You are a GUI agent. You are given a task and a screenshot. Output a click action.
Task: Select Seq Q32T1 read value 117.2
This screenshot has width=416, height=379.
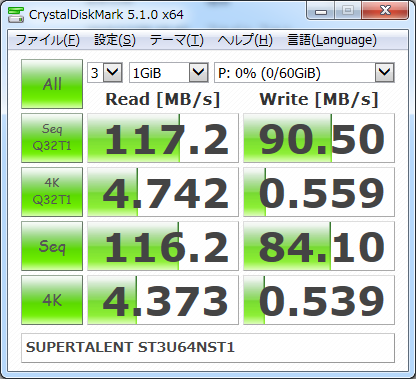163,138
